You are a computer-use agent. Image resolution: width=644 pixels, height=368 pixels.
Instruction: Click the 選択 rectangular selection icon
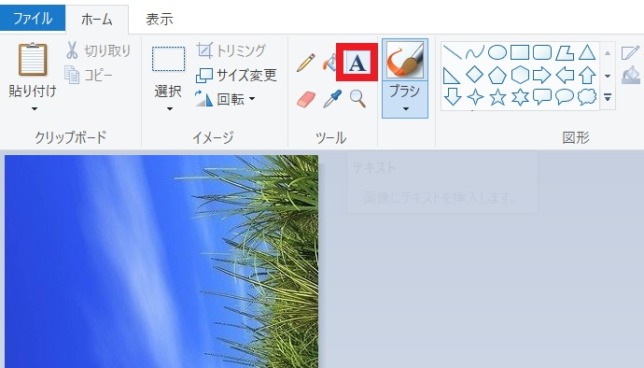tap(168, 59)
